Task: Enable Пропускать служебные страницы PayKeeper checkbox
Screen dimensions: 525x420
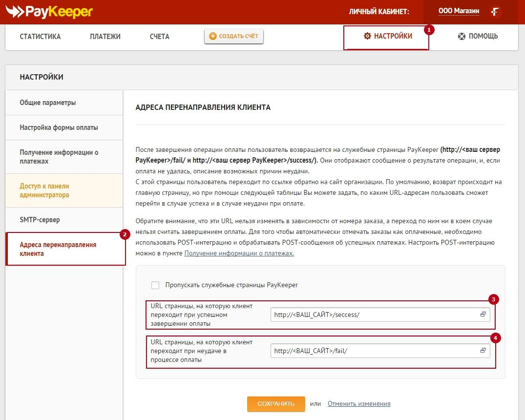Action: click(155, 285)
